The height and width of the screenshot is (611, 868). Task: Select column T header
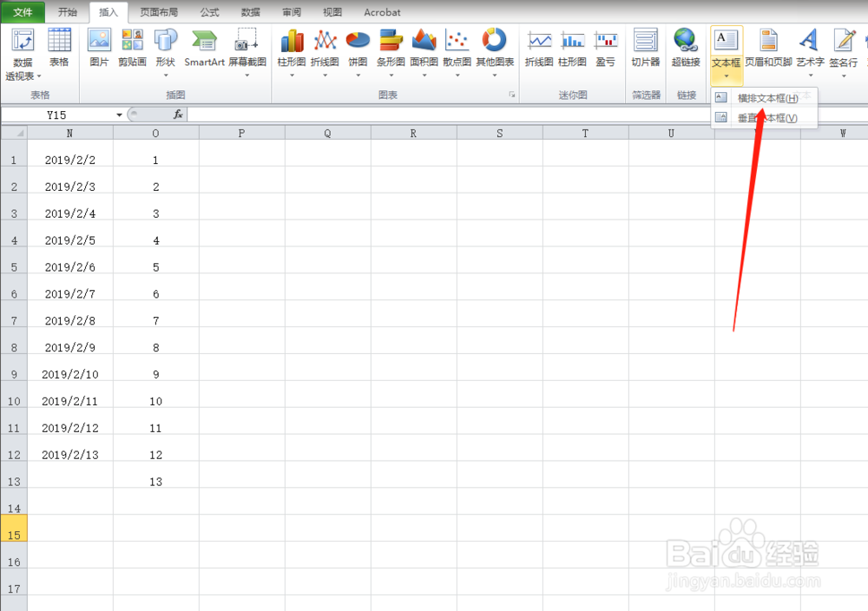point(585,133)
